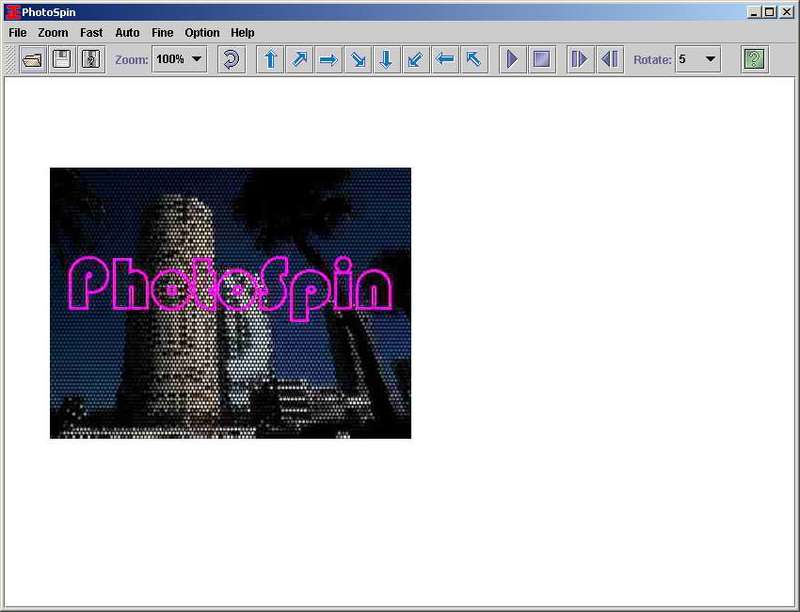The width and height of the screenshot is (800, 612).
Task: Move image up-right with diagonal arrow
Action: 299,60
